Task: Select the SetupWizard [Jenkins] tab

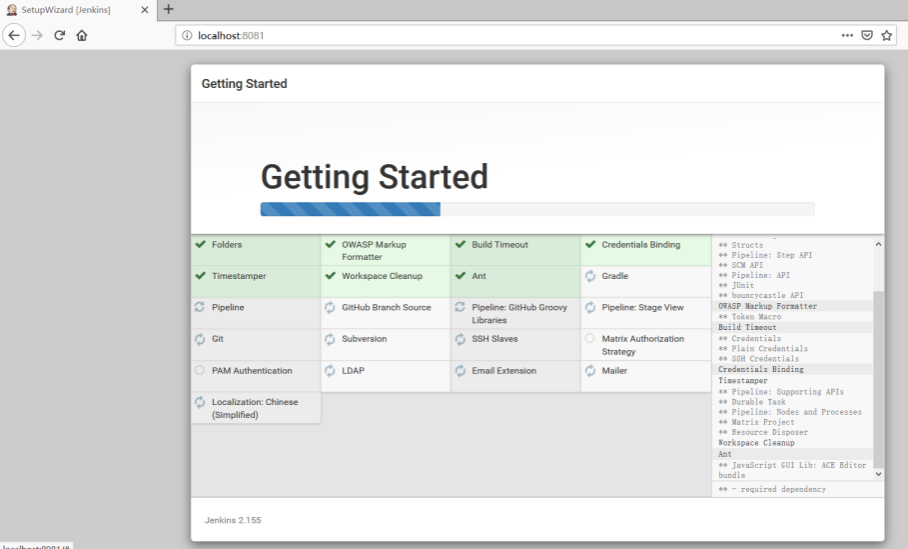Action: (x=78, y=10)
